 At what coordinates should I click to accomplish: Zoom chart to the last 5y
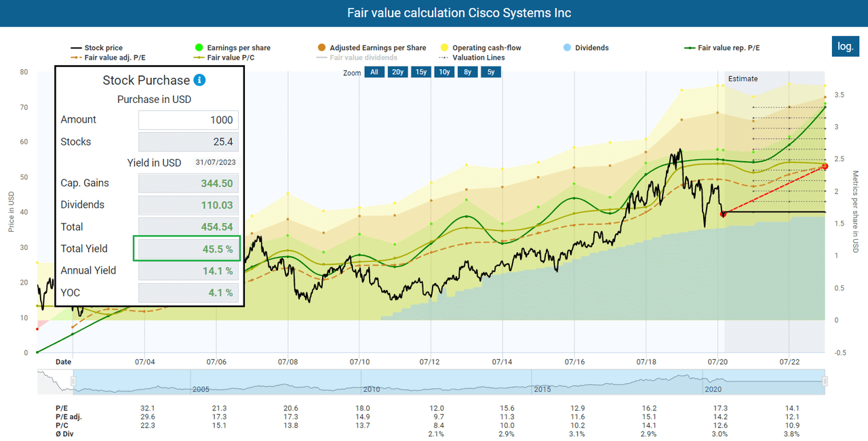(x=491, y=72)
